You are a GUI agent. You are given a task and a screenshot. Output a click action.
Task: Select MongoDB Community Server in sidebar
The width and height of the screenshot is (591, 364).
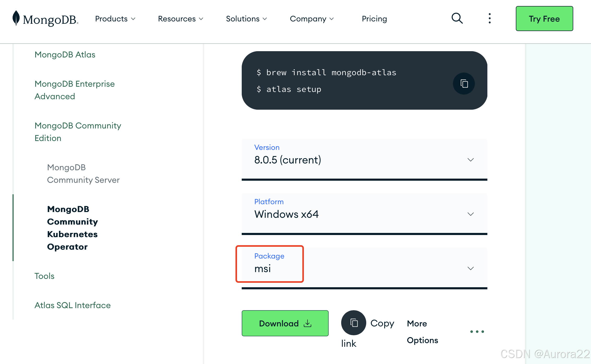click(x=83, y=174)
